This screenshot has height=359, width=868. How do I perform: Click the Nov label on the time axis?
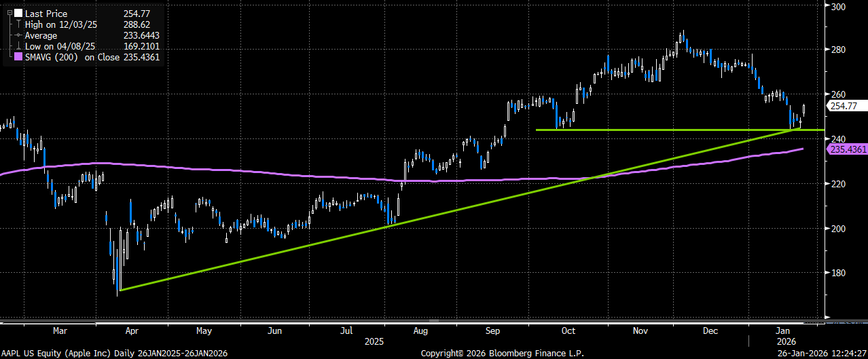tap(640, 332)
